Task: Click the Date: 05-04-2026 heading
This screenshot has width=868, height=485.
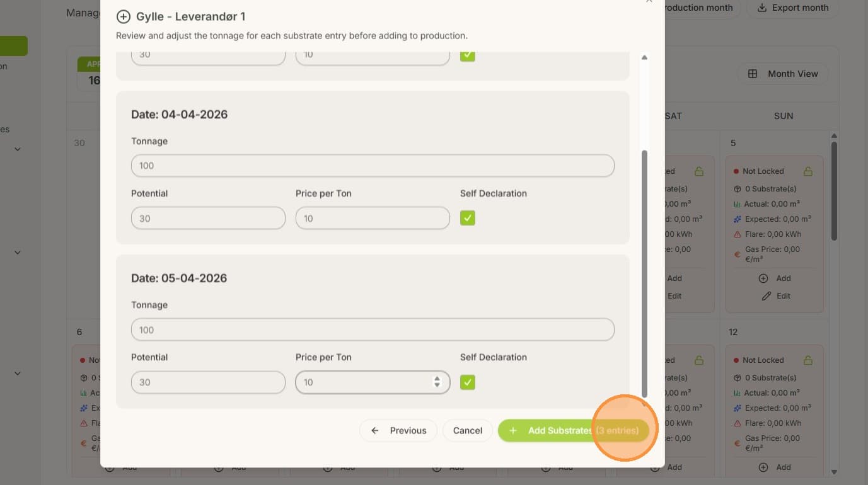Action: tap(180, 278)
